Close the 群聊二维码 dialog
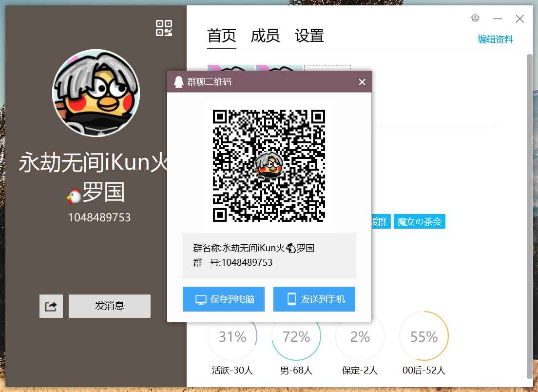Screen dimensions: 538x392 click(362, 82)
